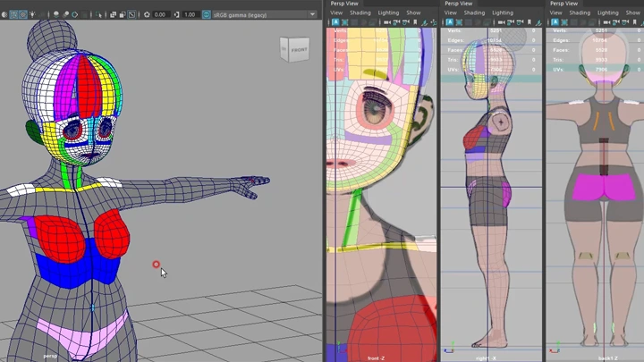The image size is (644, 362).
Task: Toggle X-Ray display icon
Action: pos(113,15)
